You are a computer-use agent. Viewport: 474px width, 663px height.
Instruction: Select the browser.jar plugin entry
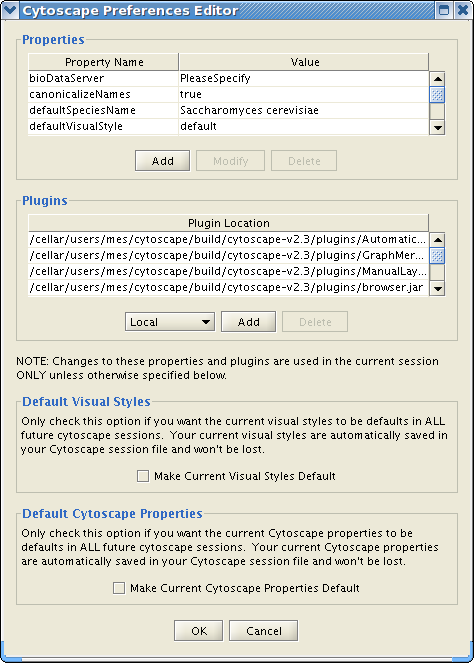(228, 288)
